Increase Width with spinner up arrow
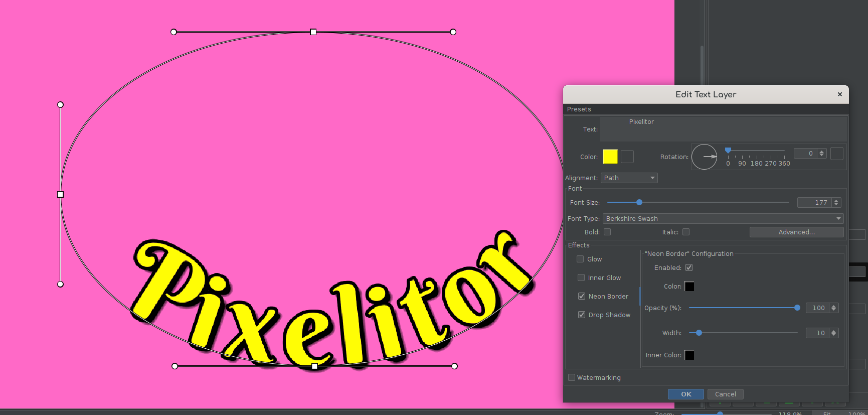Screen dimensions: 868x415 point(834,331)
